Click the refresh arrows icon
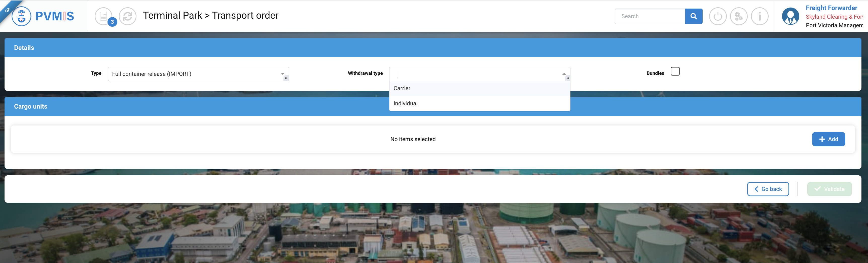Screen dimensions: 868x263 click(128, 16)
